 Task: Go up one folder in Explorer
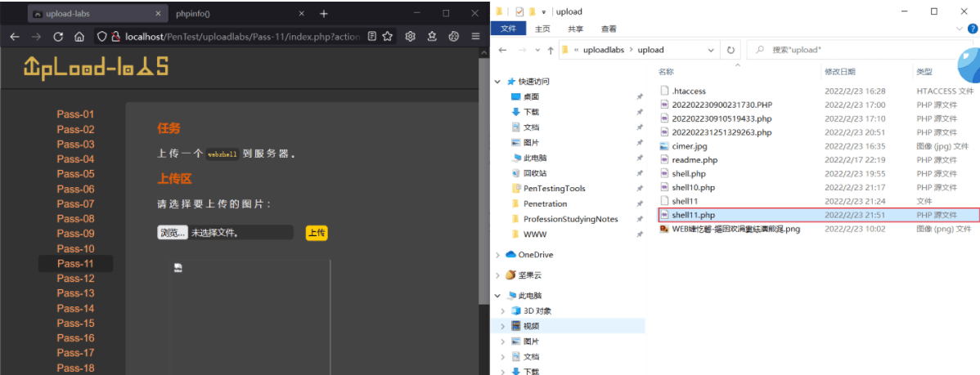(x=550, y=50)
